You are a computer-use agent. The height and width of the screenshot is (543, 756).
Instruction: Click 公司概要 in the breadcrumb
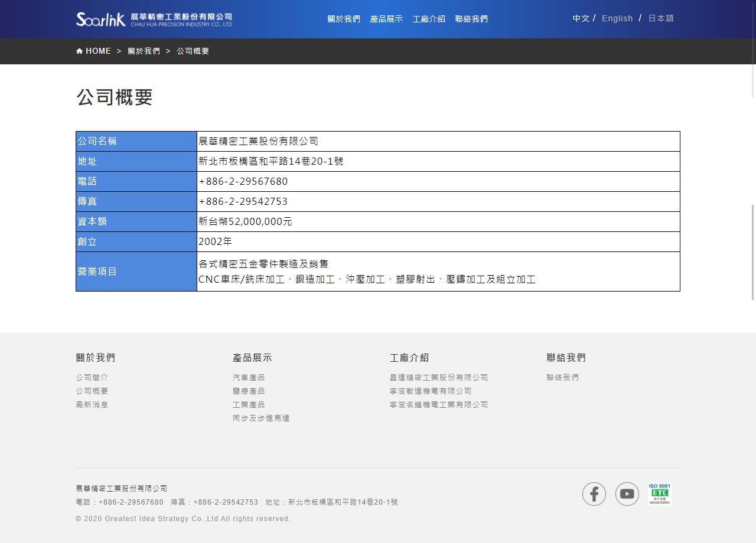pyautogui.click(x=193, y=51)
